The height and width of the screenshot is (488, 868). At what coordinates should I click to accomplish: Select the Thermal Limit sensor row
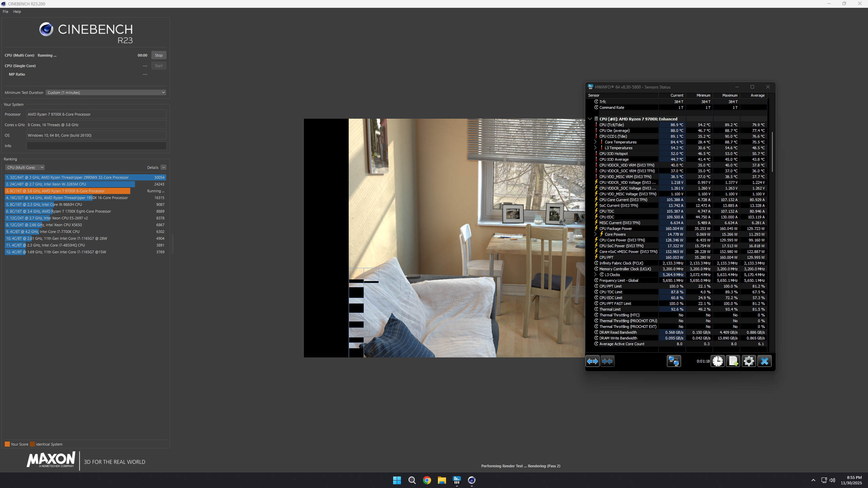[x=677, y=309]
